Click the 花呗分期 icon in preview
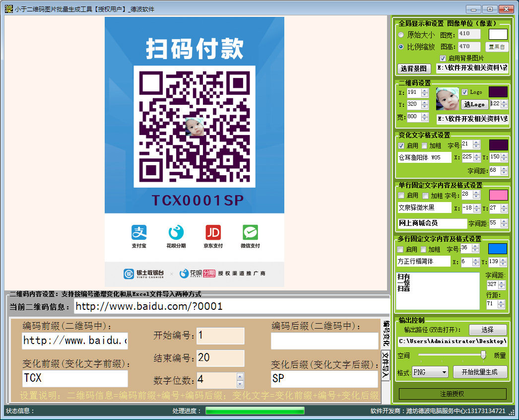 [176, 232]
